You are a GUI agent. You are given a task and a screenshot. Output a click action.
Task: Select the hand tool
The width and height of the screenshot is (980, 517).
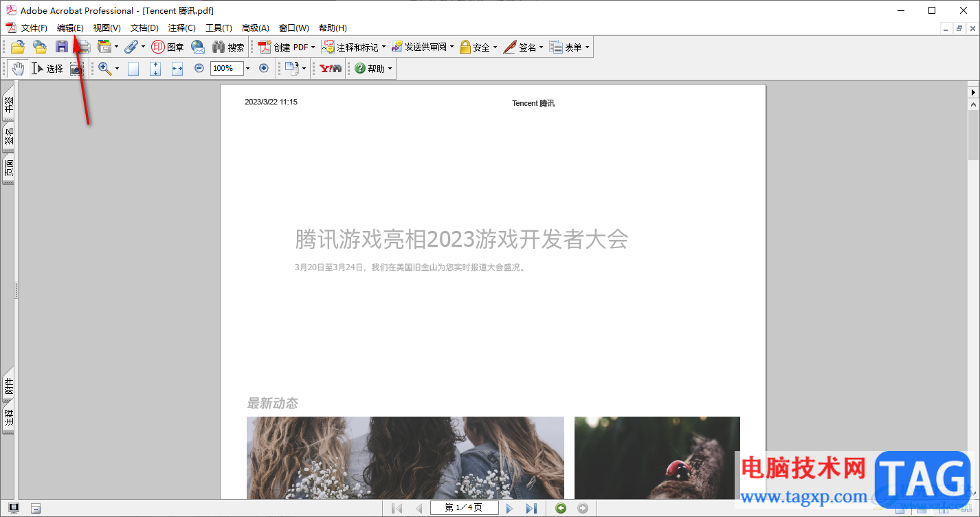(x=18, y=68)
